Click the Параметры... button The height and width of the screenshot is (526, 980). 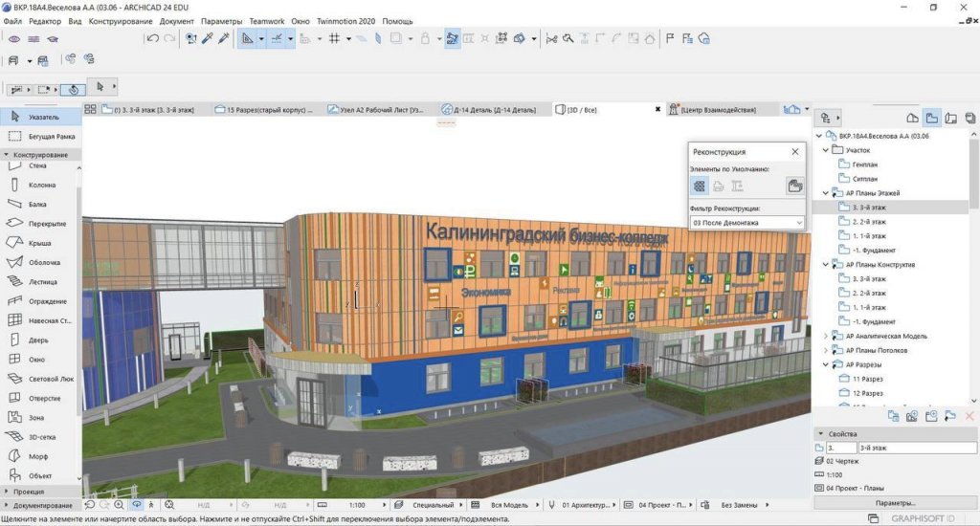point(896,502)
